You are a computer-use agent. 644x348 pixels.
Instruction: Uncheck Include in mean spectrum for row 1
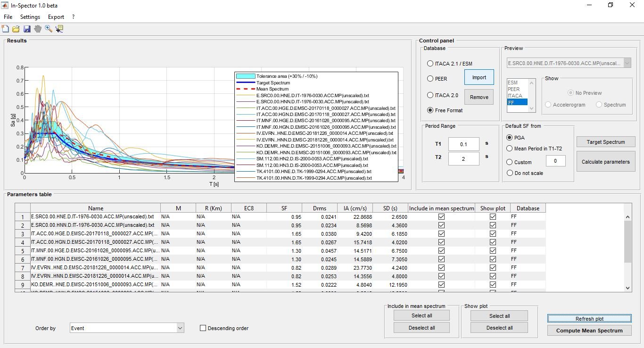pos(441,216)
